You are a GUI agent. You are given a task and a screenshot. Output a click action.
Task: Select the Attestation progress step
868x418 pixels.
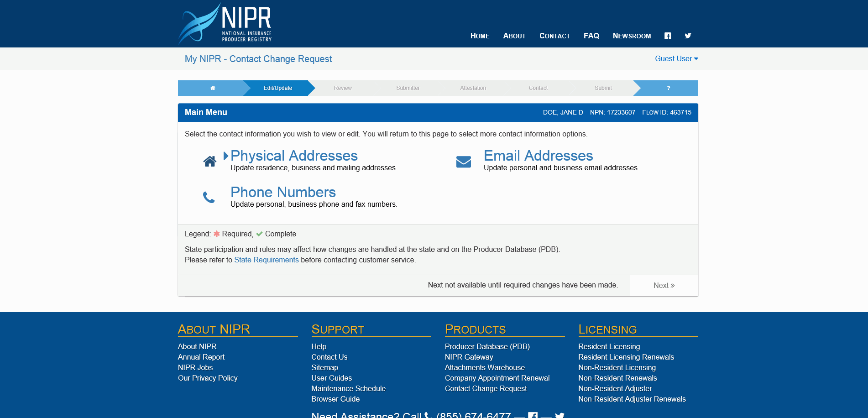pos(473,88)
